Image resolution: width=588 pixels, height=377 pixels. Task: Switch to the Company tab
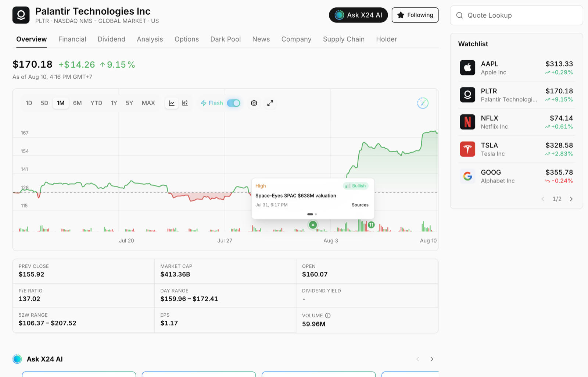[x=297, y=39]
